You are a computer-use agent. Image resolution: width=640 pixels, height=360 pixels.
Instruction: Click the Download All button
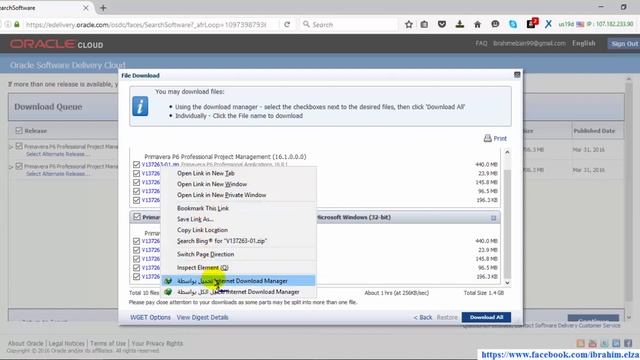tap(486, 317)
